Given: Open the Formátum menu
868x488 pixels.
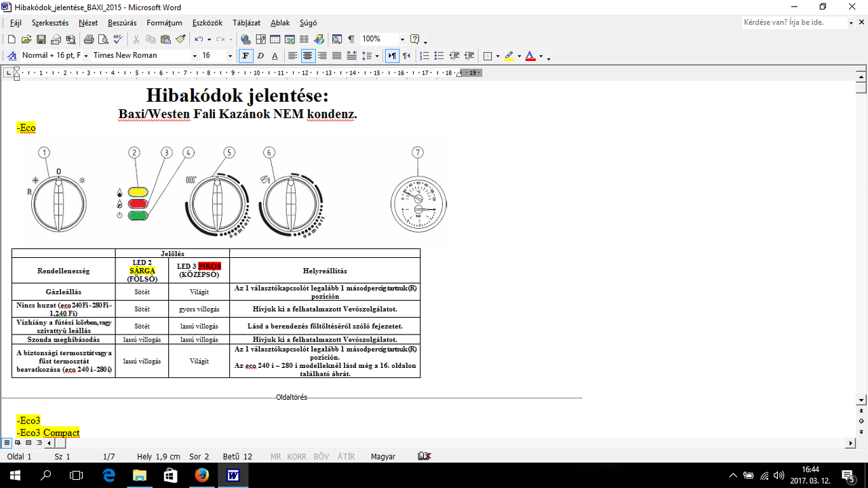Looking at the screenshot, I should click(164, 23).
